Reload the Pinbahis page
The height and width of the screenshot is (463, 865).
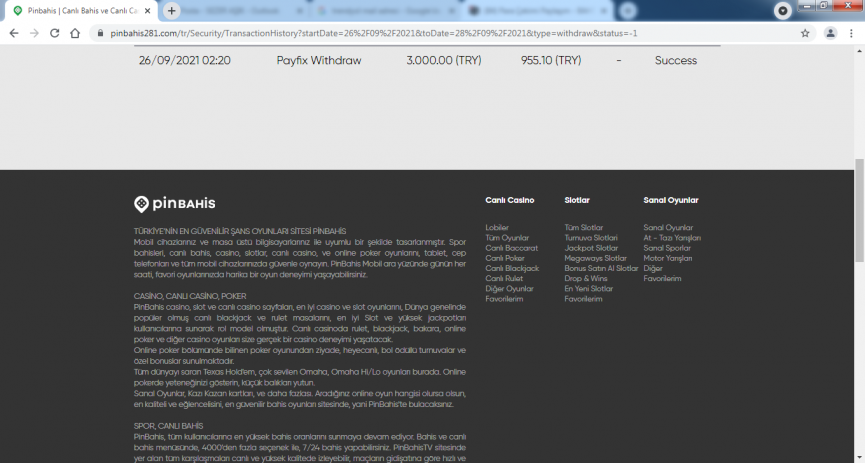click(x=55, y=33)
